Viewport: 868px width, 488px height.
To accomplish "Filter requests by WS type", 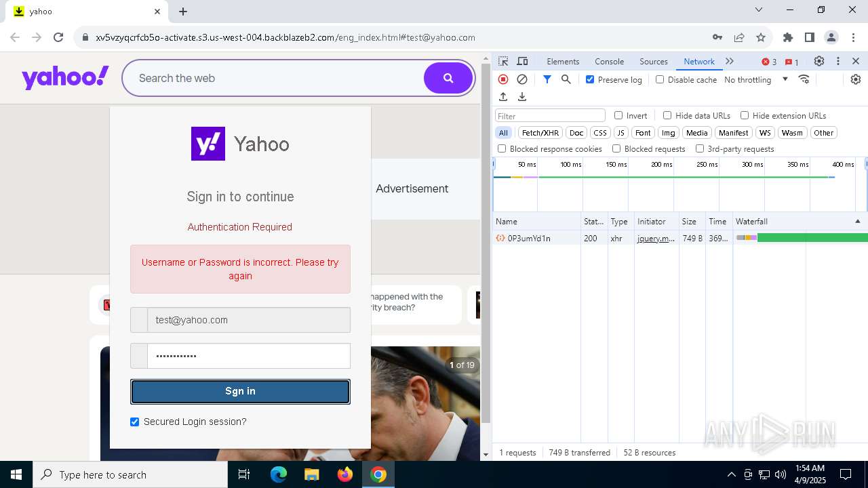I will tap(765, 133).
